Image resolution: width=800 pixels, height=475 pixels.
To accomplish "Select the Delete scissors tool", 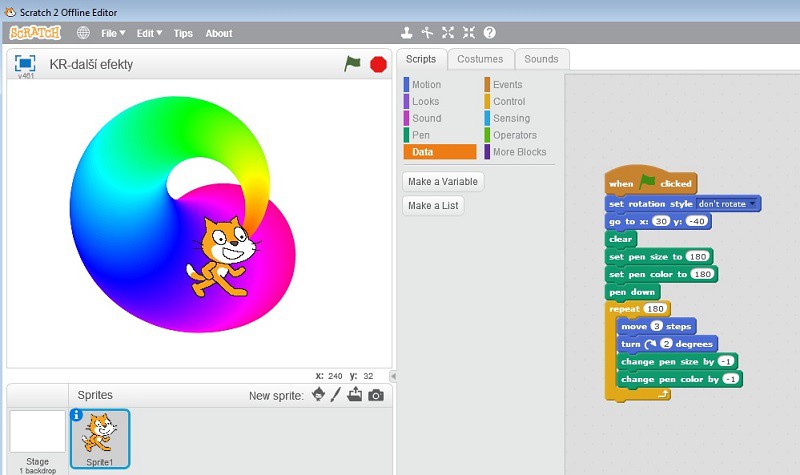I will pos(427,33).
